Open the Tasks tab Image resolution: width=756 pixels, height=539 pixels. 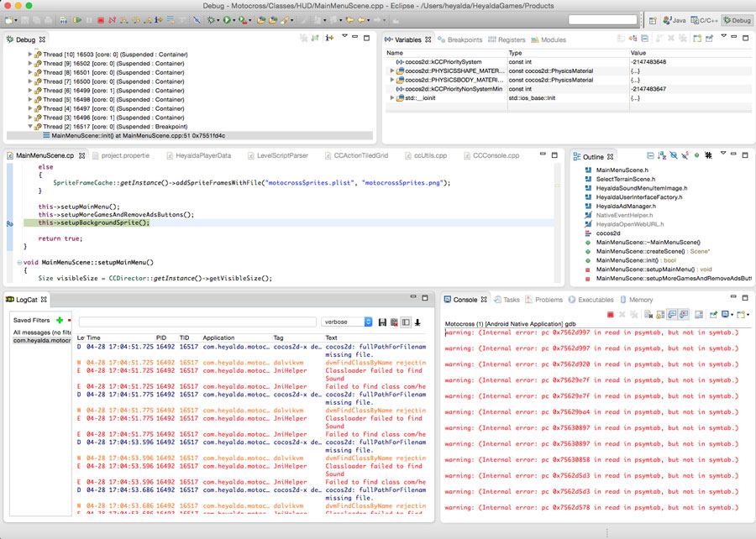(x=507, y=300)
